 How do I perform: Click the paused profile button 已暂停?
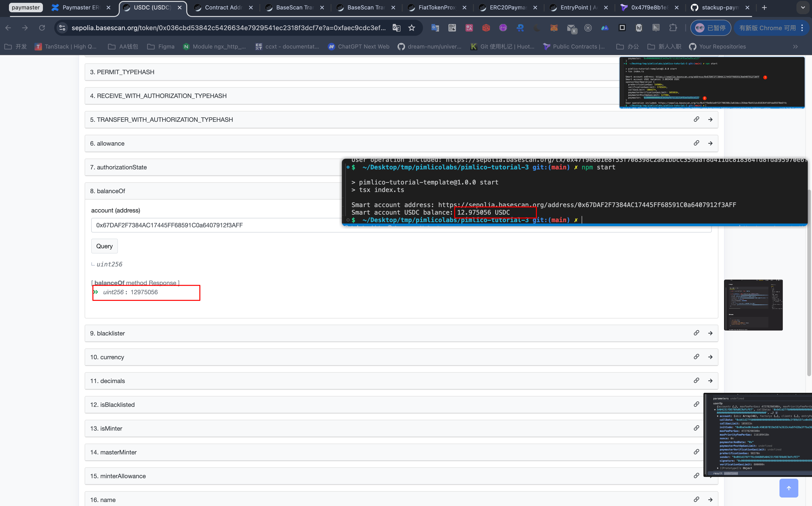(711, 28)
